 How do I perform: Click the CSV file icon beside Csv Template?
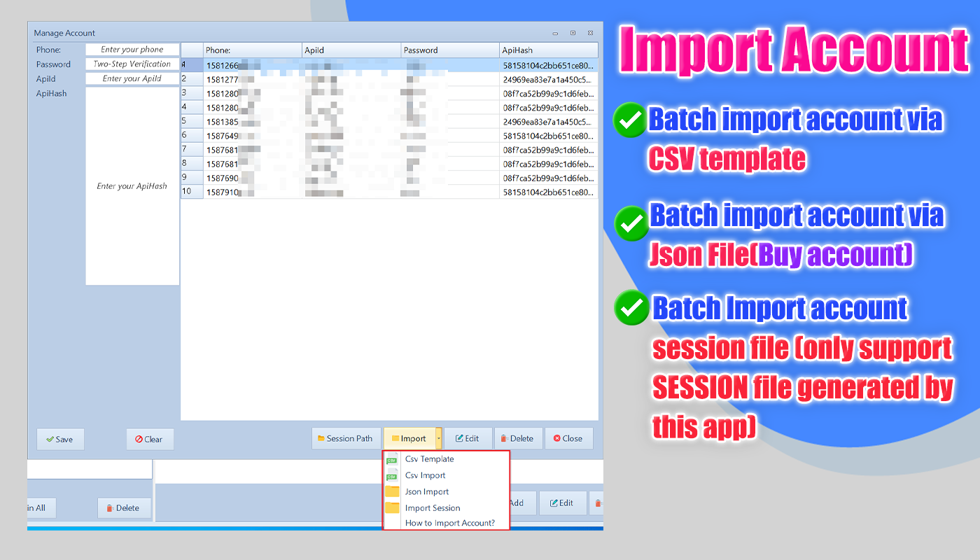pos(392,459)
